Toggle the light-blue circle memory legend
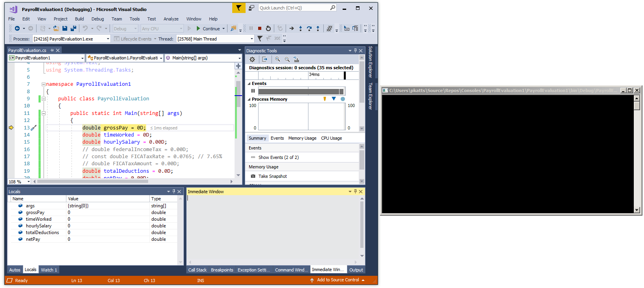This screenshot has width=644, height=288. [x=343, y=99]
